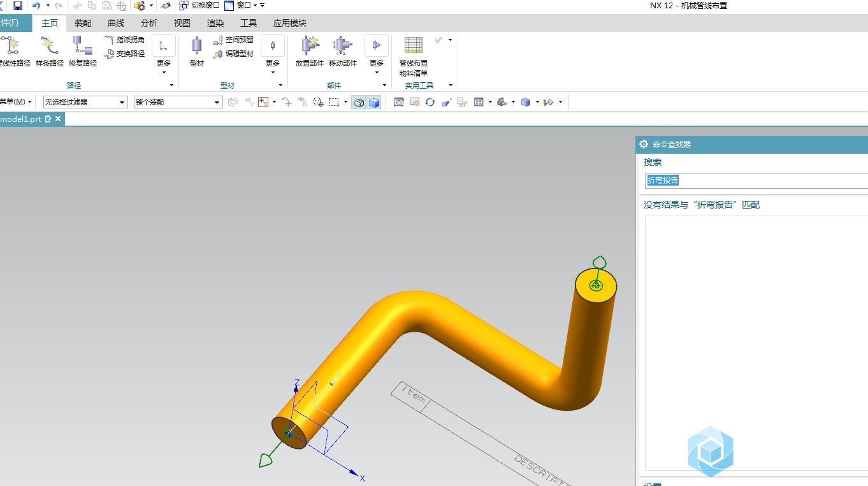Click the Copy icon in quick access toolbar
This screenshot has width=868, height=486.
(x=92, y=6)
